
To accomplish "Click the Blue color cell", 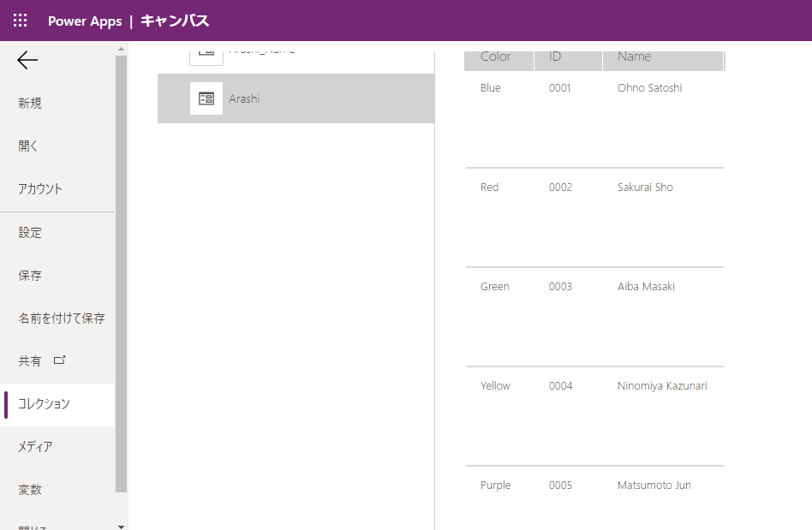I will coord(491,88).
